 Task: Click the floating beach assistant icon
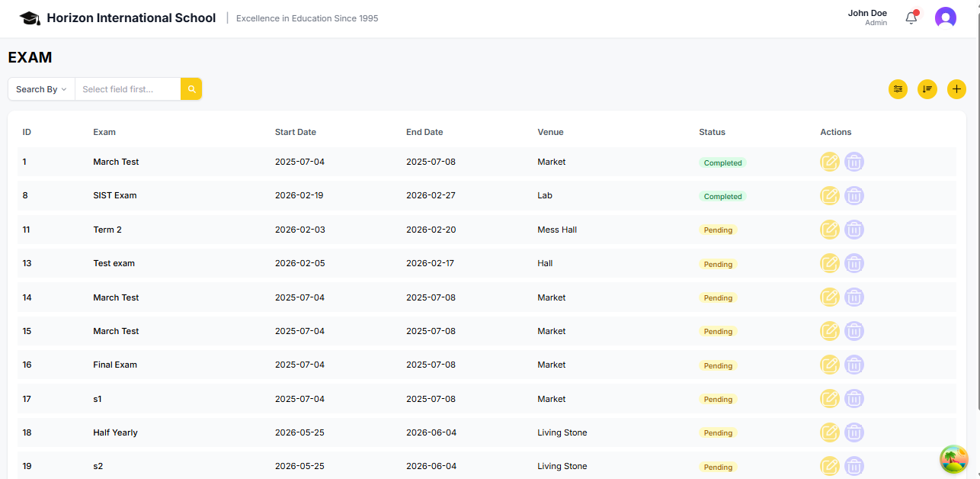(x=954, y=458)
